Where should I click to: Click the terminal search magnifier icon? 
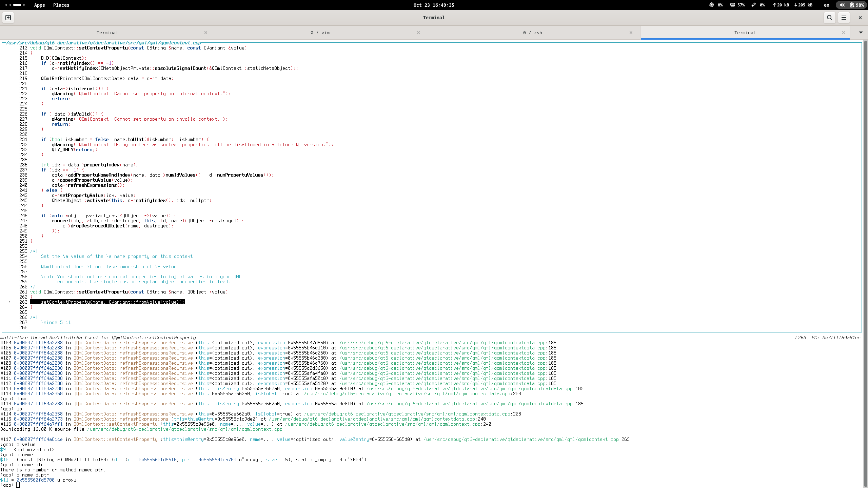click(829, 18)
